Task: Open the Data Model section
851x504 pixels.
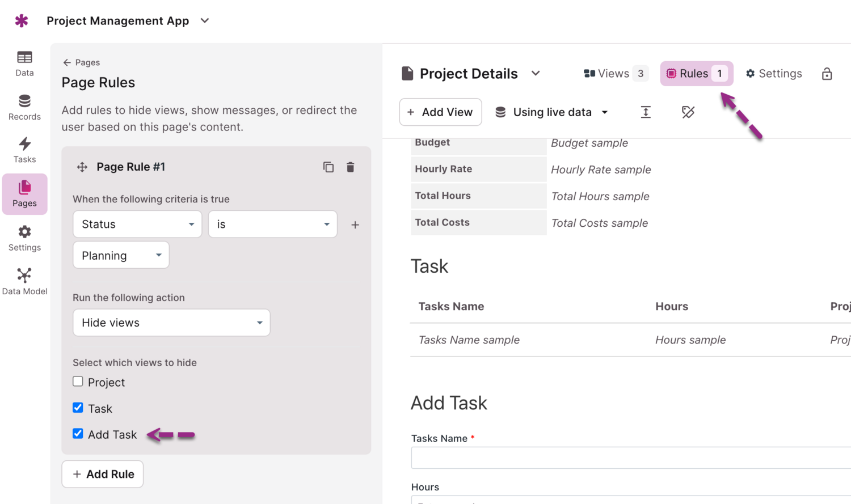Action: [24, 282]
